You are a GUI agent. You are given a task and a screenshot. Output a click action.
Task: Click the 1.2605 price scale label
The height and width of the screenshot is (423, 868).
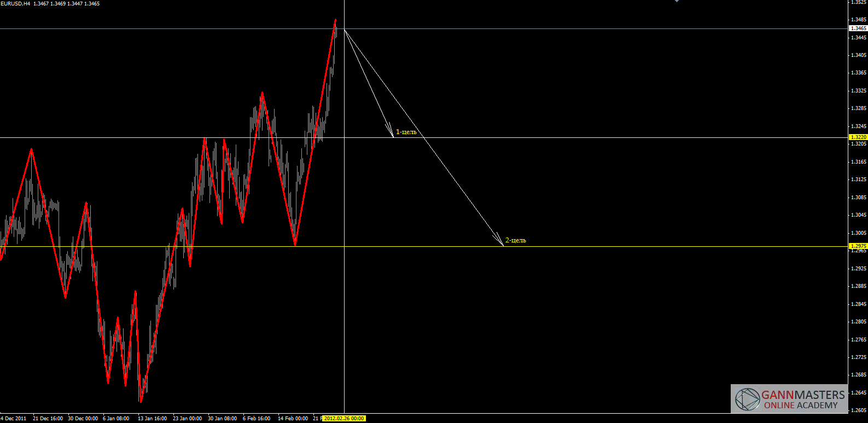point(859,410)
